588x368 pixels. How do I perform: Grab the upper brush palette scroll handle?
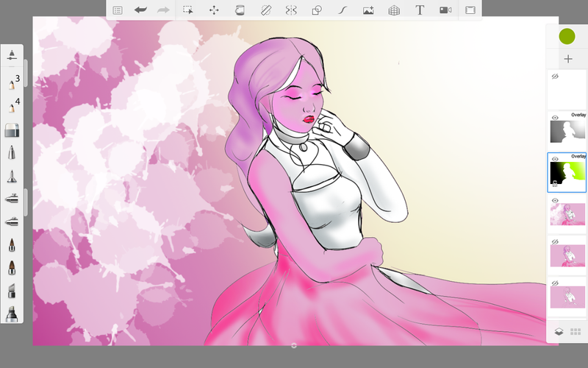point(26,73)
